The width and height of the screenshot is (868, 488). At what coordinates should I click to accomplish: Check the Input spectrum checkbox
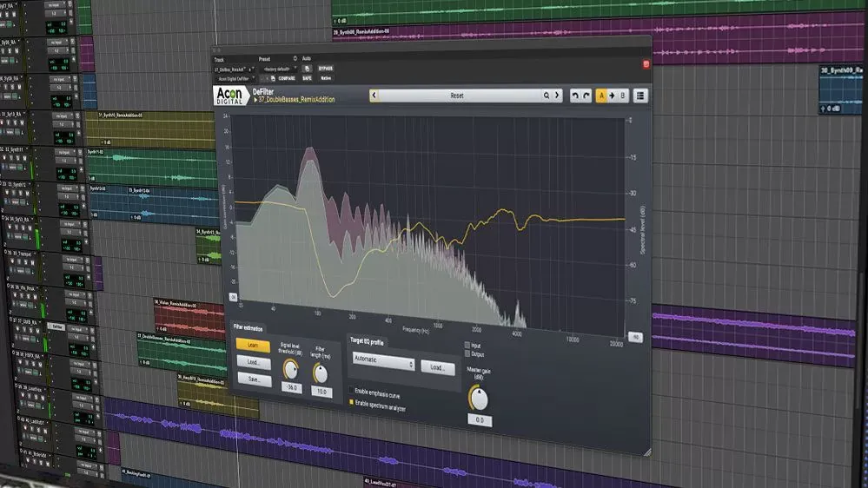coord(467,345)
